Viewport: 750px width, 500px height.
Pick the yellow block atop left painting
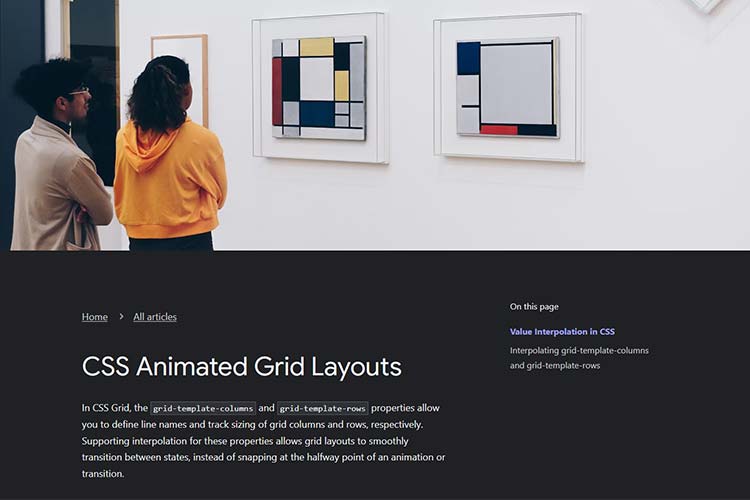coord(316,47)
